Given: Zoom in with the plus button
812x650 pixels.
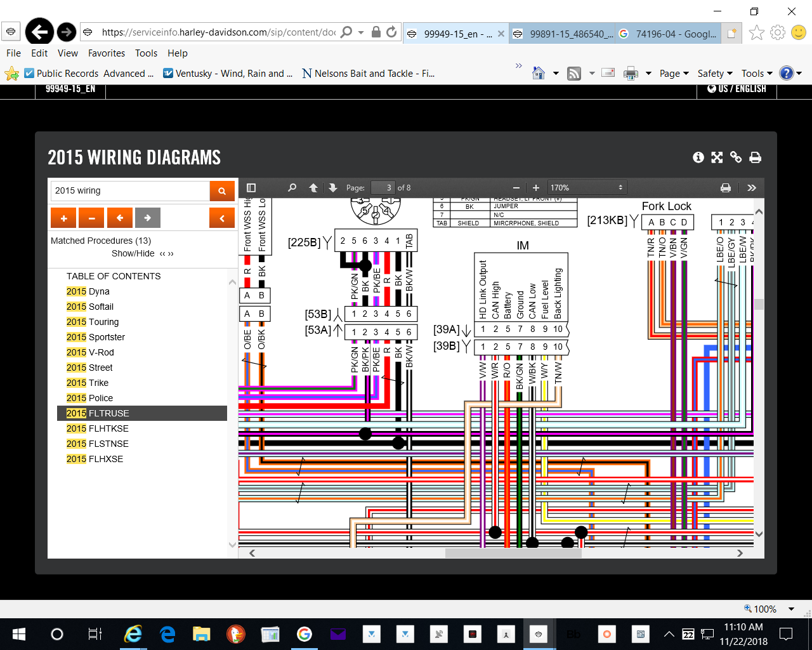Looking at the screenshot, I should 536,188.
